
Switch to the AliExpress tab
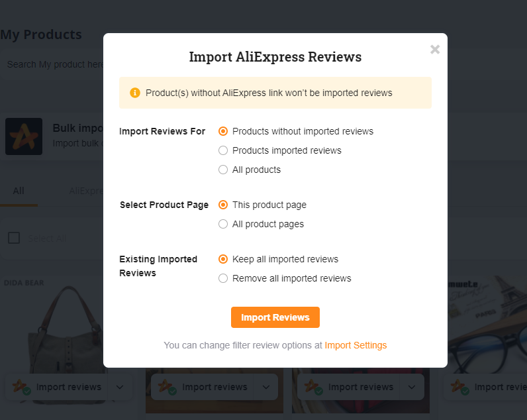[x=86, y=191]
